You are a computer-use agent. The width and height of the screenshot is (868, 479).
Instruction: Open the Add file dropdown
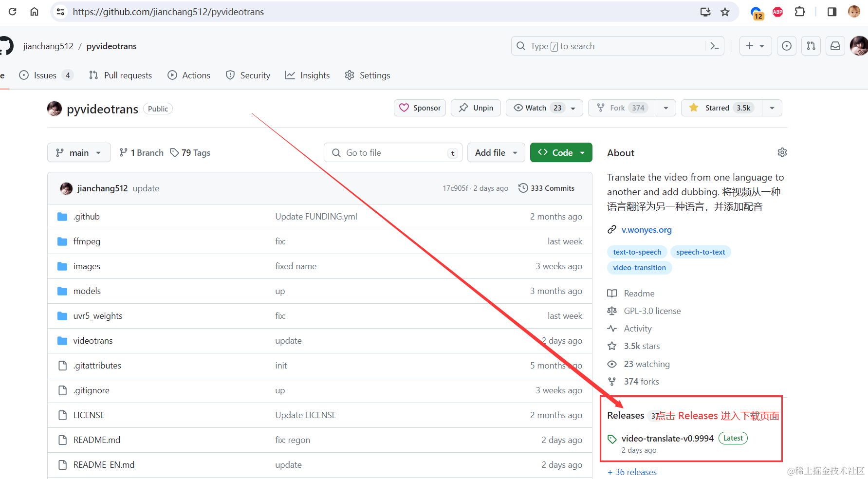(x=496, y=153)
